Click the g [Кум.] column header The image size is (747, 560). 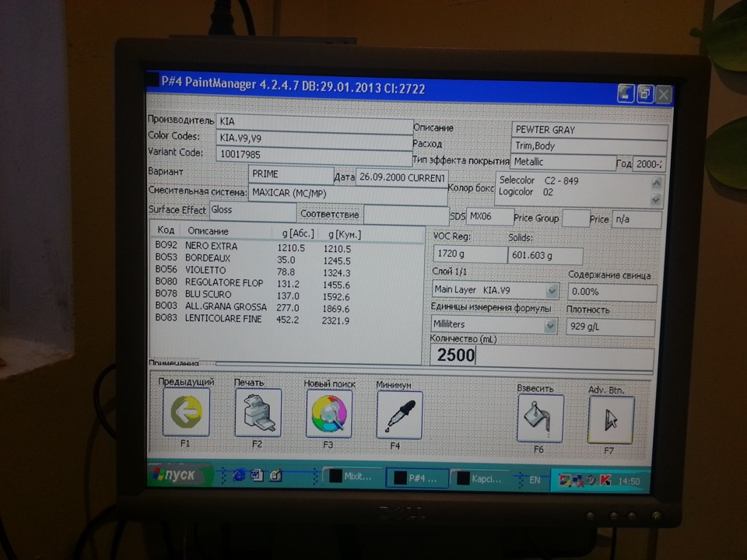(x=345, y=234)
